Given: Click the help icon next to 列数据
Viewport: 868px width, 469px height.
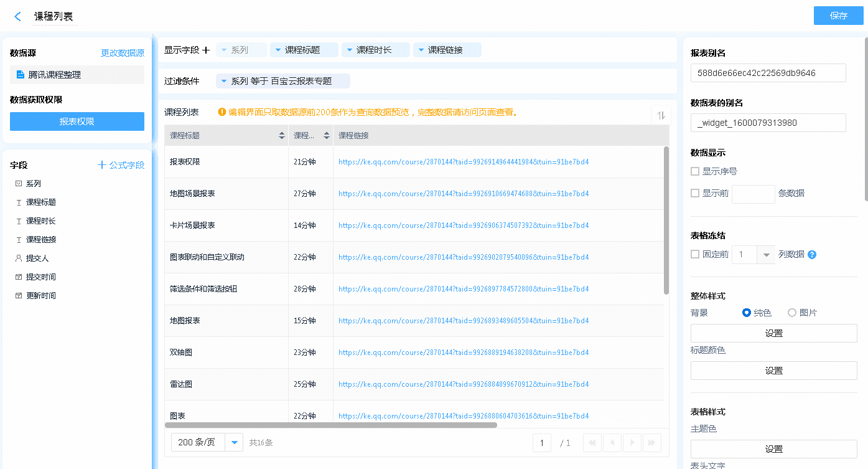Looking at the screenshot, I should coord(811,255).
